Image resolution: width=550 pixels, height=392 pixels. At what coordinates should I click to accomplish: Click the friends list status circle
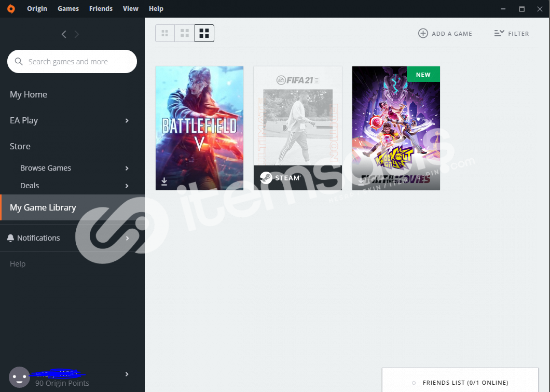pos(414,383)
